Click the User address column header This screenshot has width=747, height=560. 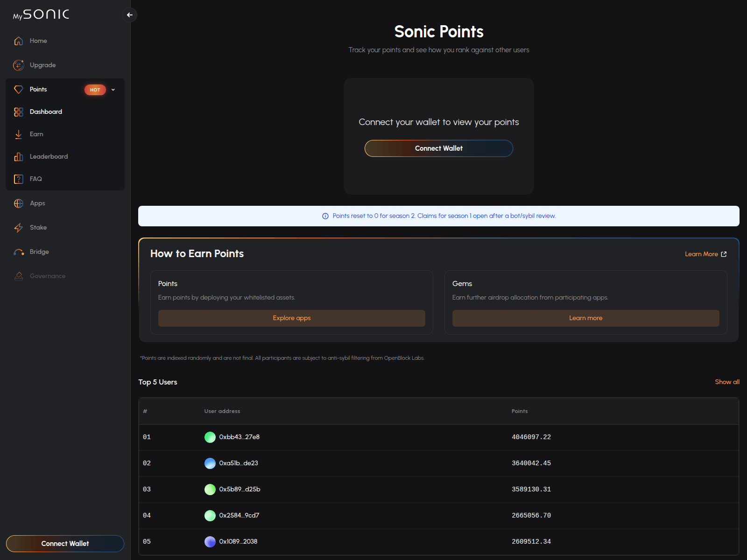(222, 412)
